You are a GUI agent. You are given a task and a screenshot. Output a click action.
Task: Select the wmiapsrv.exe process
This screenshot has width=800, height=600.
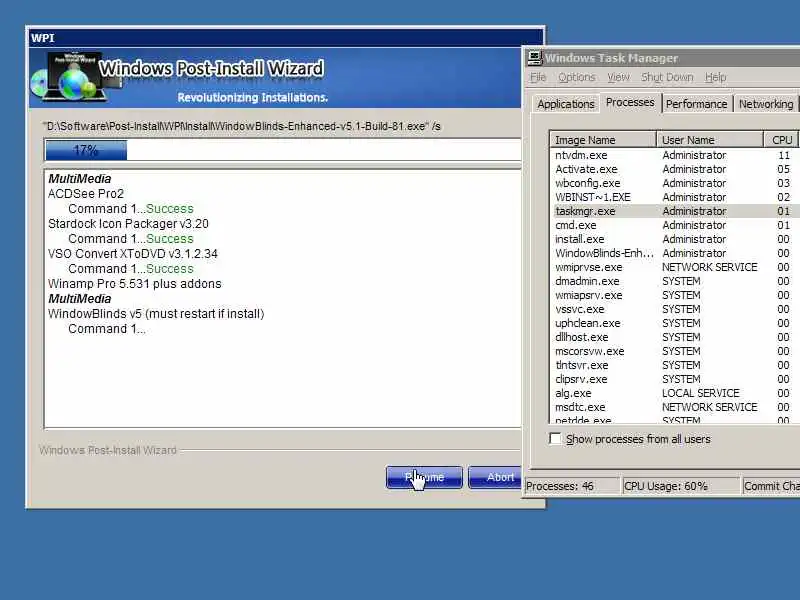[x=674, y=295]
